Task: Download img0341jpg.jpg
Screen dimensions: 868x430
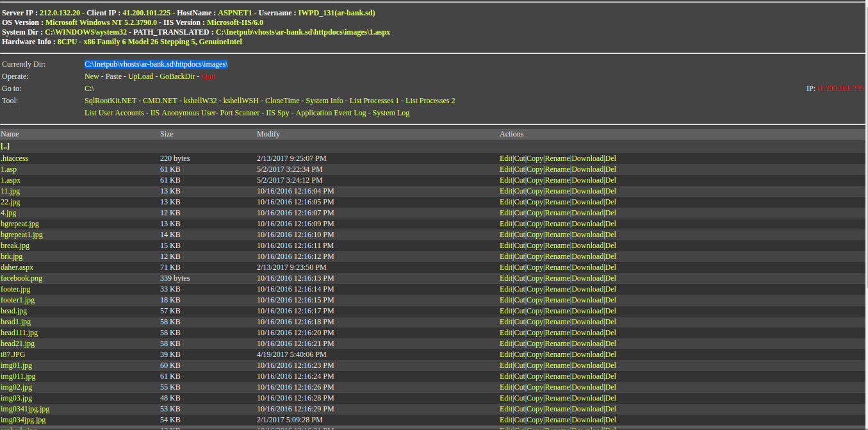Action: tap(587, 409)
